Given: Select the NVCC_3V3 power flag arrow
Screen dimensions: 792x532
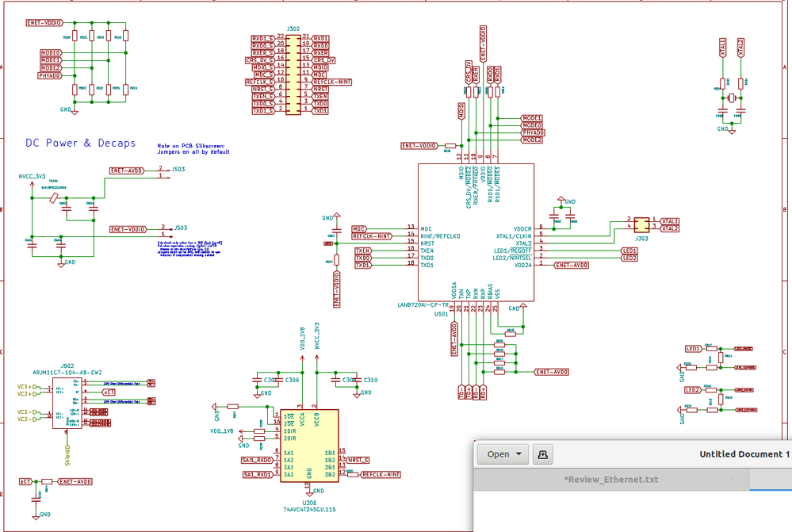Looking at the screenshot, I should point(32,184).
